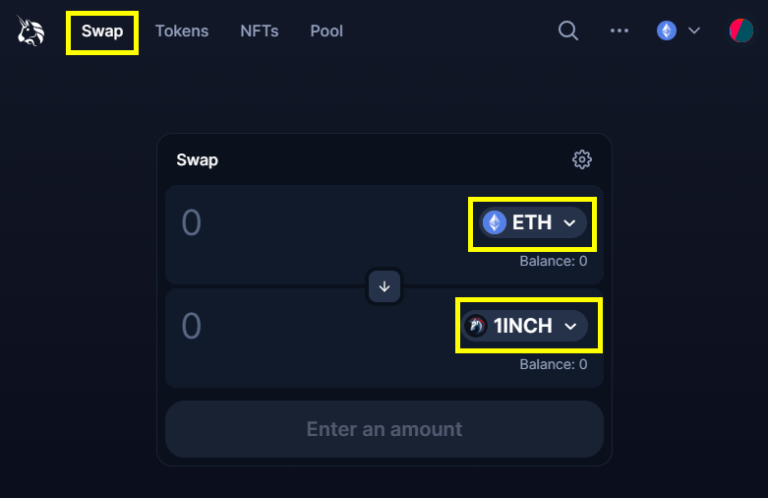
Task: Expand the ETH token dropdown chevron
Action: (570, 223)
